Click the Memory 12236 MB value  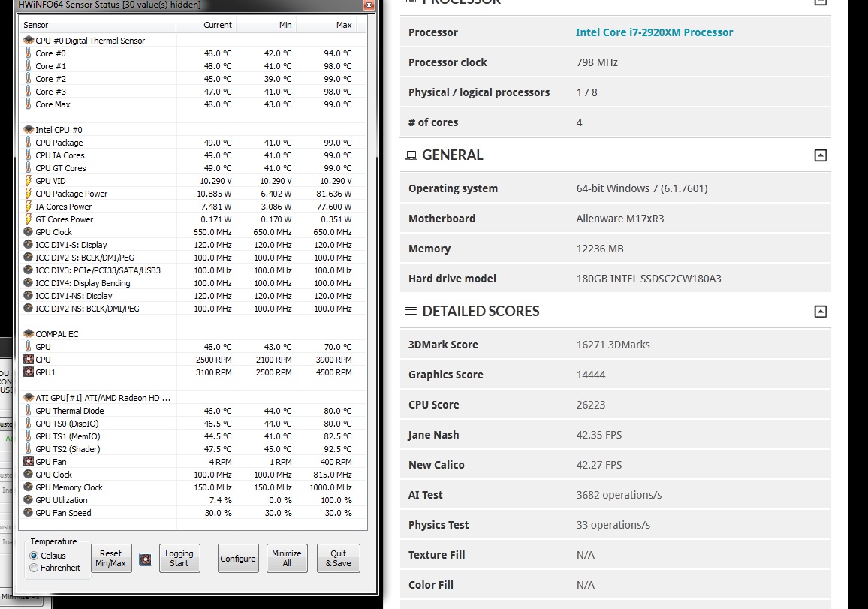point(599,249)
